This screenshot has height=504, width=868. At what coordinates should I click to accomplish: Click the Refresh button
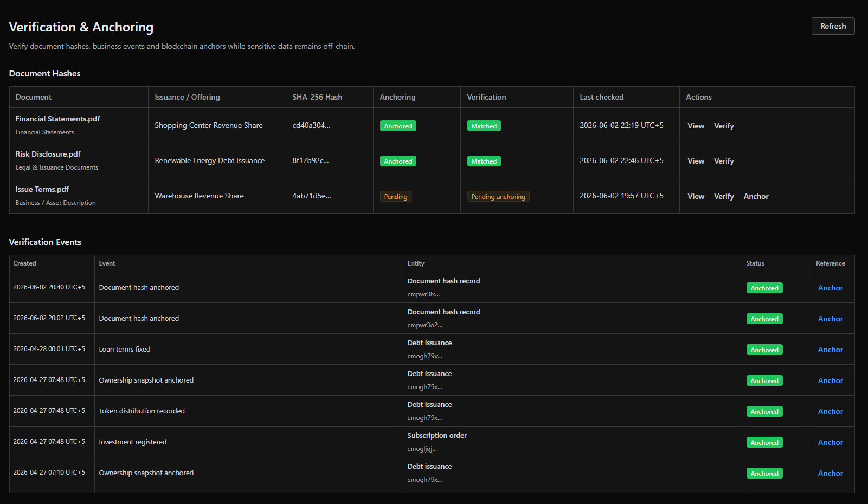click(833, 26)
